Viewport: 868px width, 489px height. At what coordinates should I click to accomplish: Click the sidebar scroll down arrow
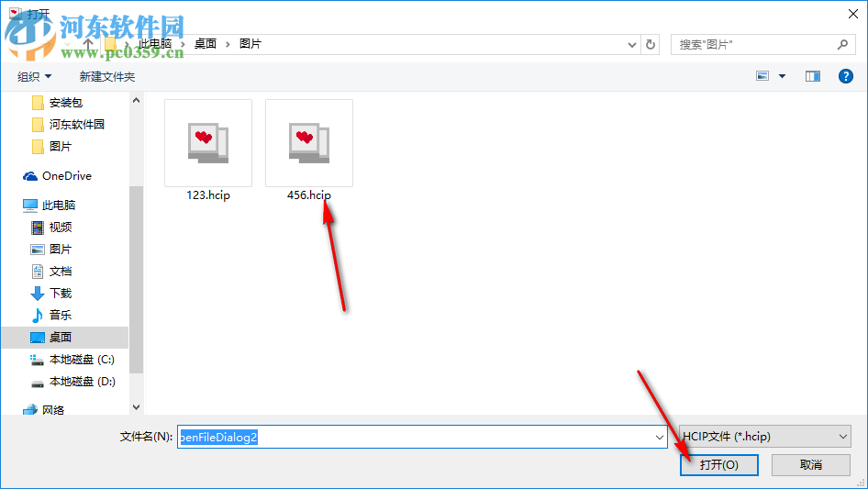pos(136,407)
